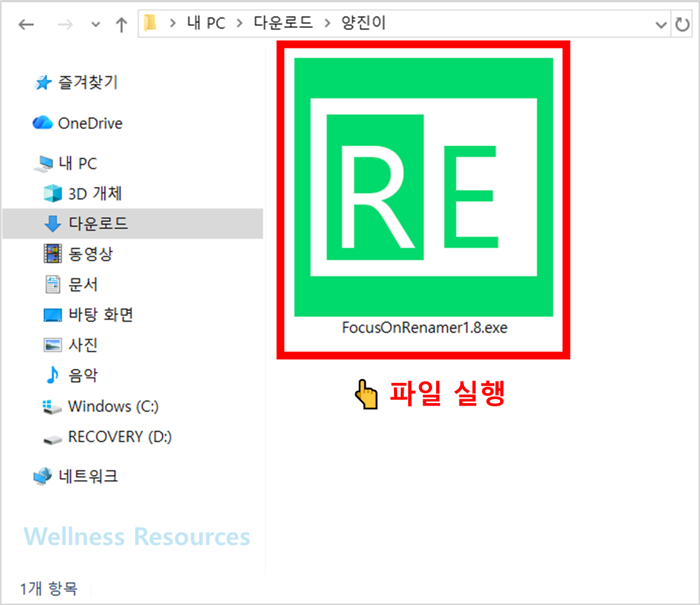
Task: Go up one folder level
Action: pos(121,24)
